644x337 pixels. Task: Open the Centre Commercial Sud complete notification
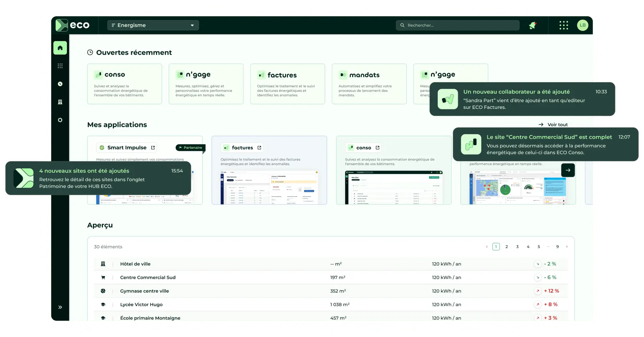click(546, 145)
